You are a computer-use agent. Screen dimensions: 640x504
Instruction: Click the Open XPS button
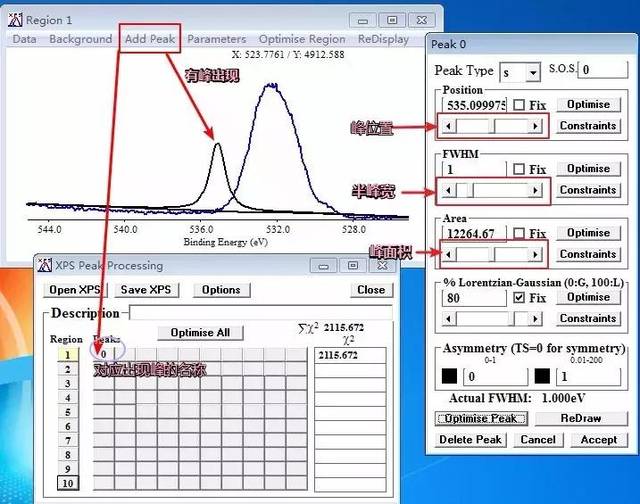click(75, 290)
